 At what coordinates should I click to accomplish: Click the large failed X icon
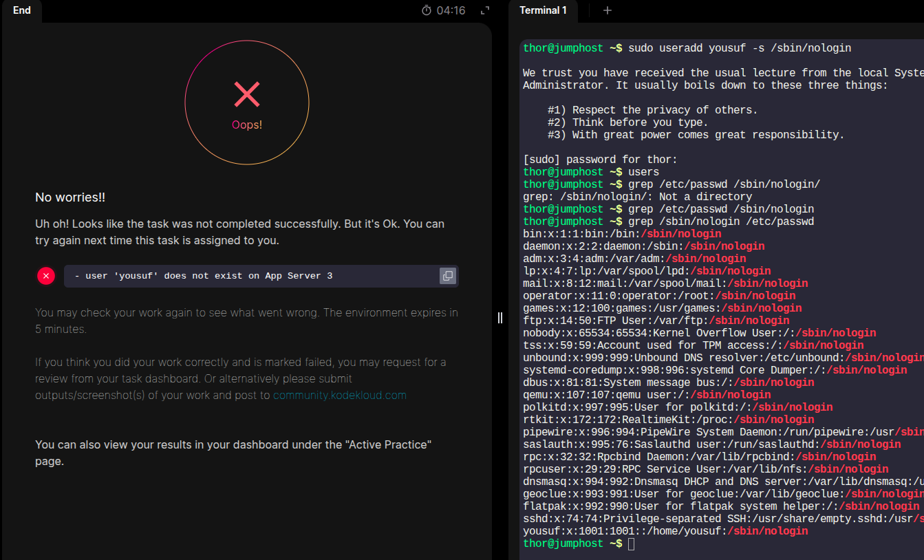click(246, 94)
